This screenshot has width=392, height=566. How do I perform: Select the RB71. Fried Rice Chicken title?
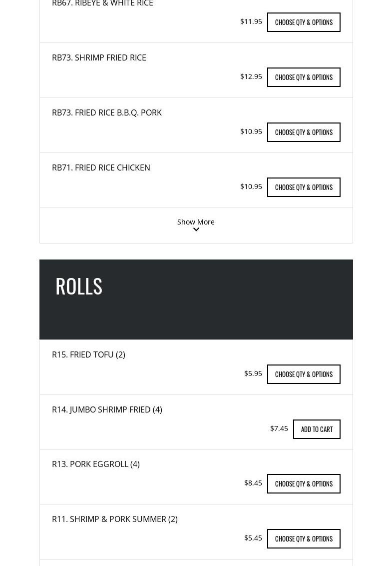[x=101, y=167]
